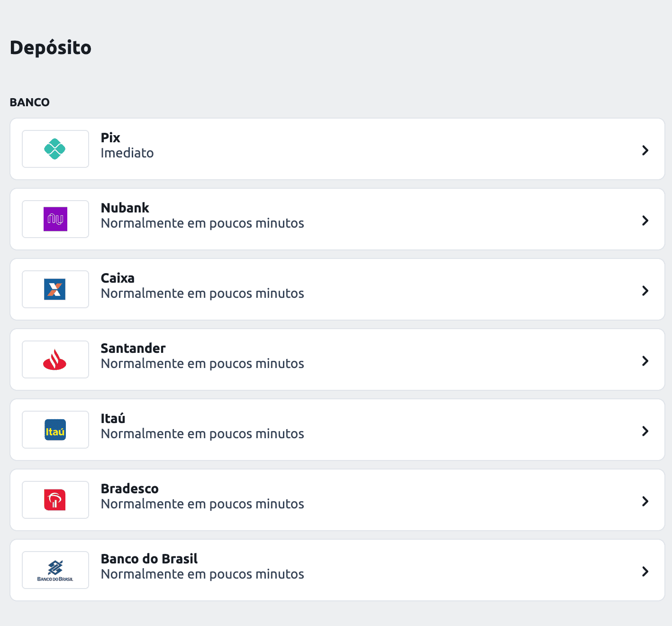Choose the Nubank bank name
Screen dimensions: 672x626
coord(125,208)
